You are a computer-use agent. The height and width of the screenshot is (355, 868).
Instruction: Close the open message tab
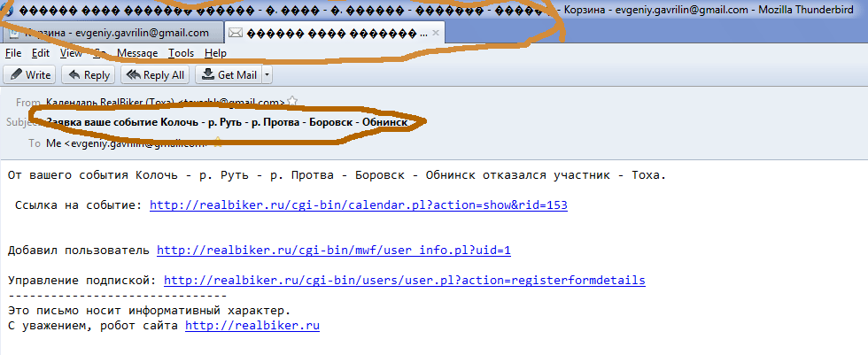coord(438,33)
